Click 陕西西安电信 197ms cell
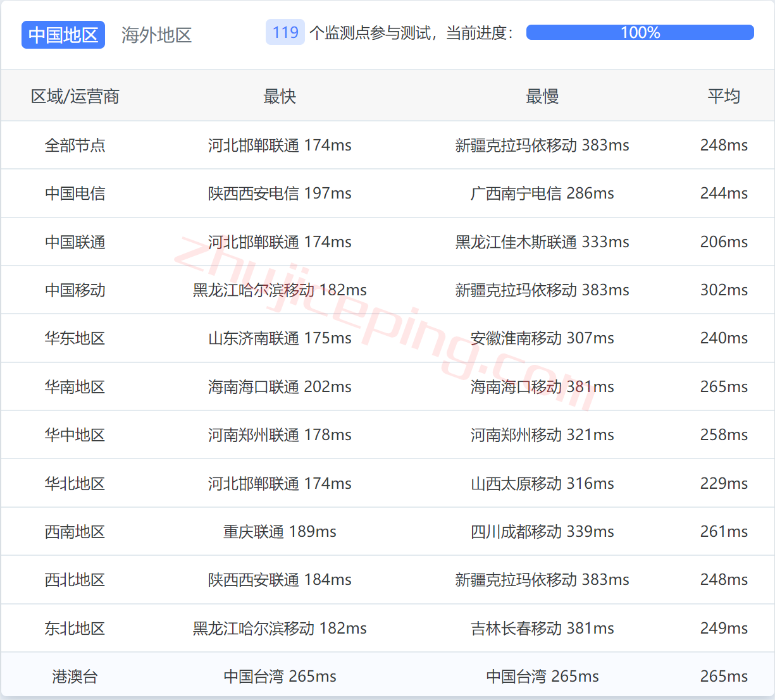The image size is (775, 700). 280,193
